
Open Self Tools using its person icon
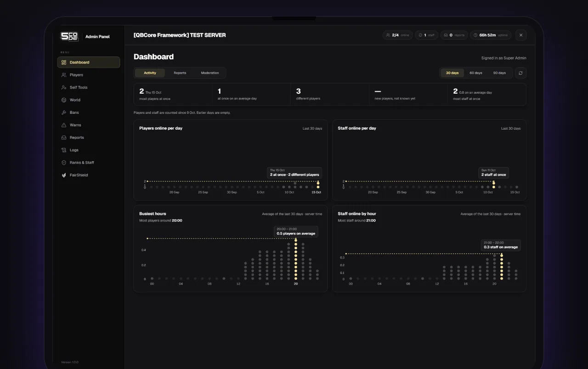click(64, 87)
